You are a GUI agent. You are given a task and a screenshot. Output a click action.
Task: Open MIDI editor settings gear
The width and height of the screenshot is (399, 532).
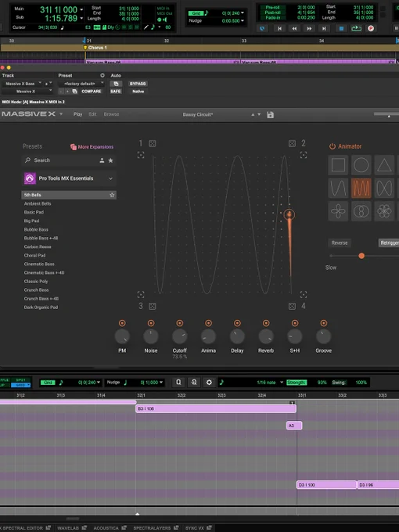click(x=209, y=383)
